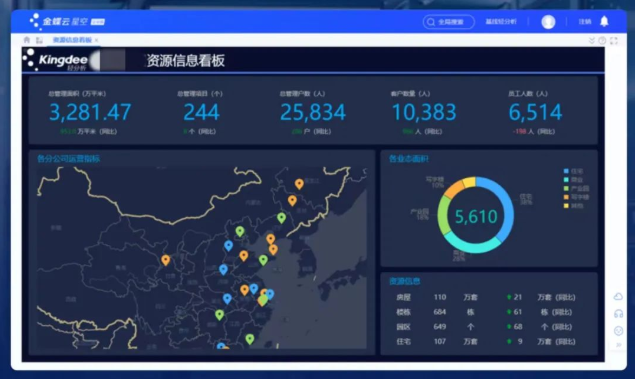Enter fullscreen with the expand icon
Image resolution: width=636 pixels, height=379 pixels.
pyautogui.click(x=614, y=41)
